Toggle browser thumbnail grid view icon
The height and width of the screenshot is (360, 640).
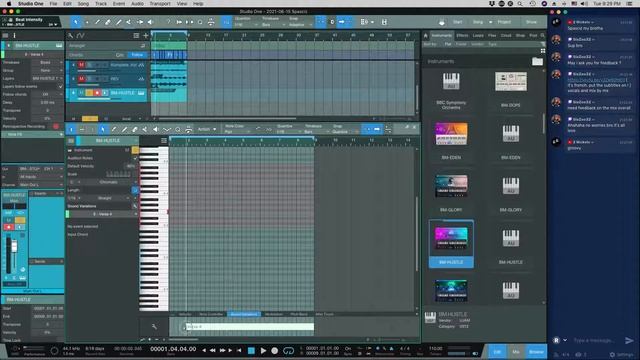pyautogui.click(x=542, y=51)
